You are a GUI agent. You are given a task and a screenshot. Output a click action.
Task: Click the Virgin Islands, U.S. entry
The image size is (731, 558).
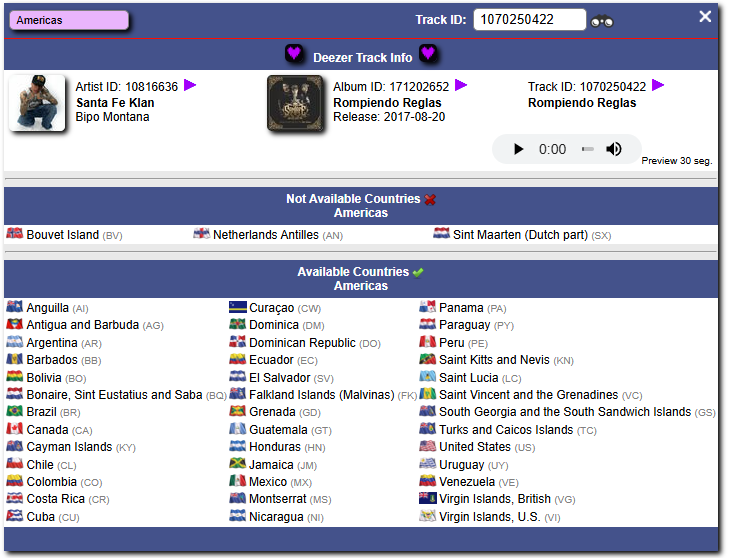(x=490, y=517)
